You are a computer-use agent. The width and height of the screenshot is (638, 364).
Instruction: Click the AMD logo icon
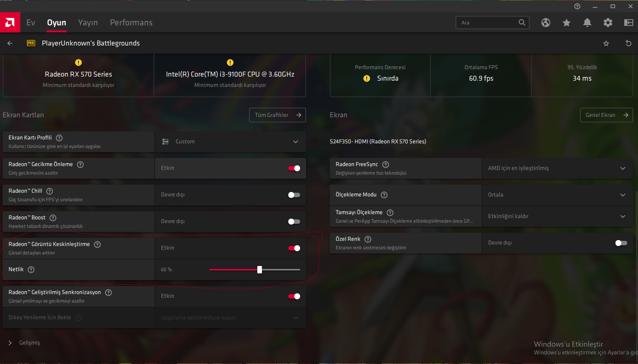(10, 23)
